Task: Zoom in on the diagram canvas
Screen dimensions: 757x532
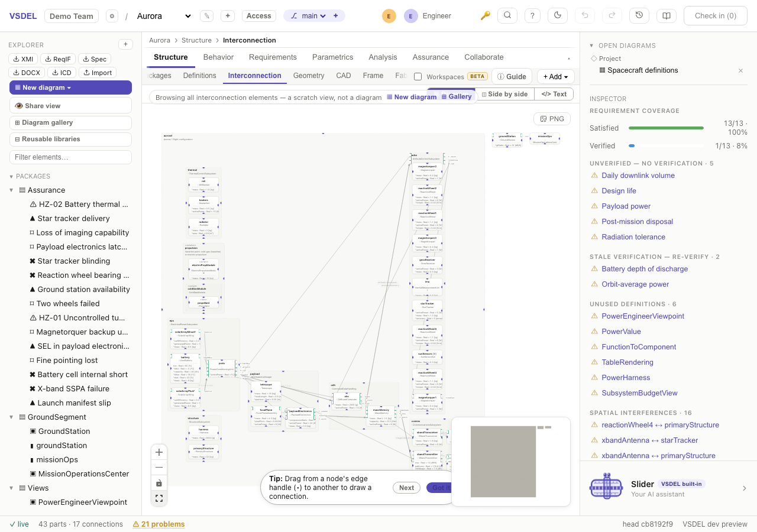Action: (159, 452)
